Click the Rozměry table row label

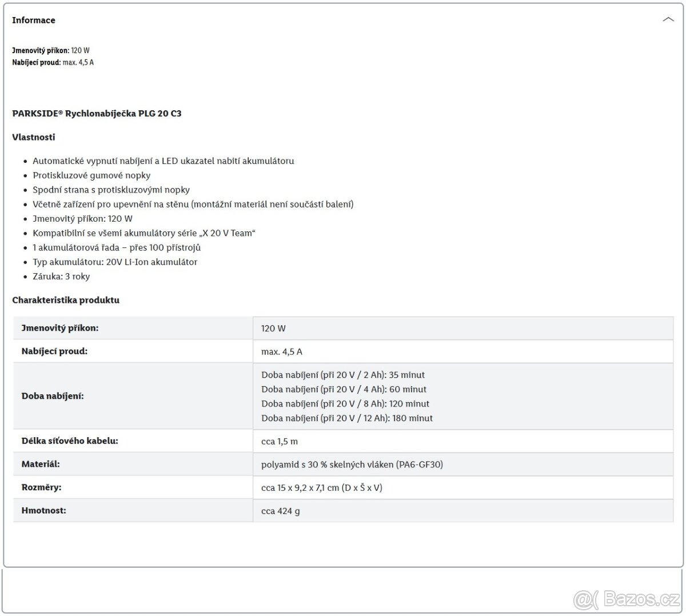[x=41, y=487]
